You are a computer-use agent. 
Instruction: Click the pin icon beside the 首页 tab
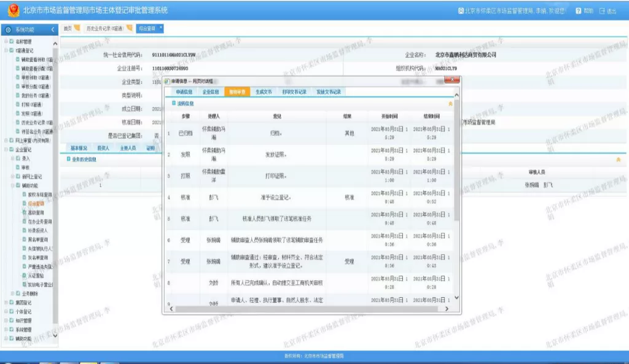tap(77, 28)
